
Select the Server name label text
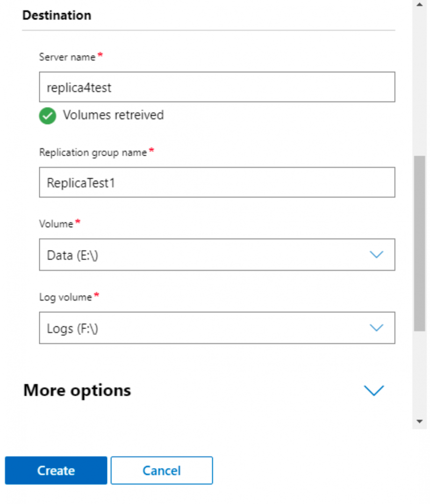click(x=68, y=57)
